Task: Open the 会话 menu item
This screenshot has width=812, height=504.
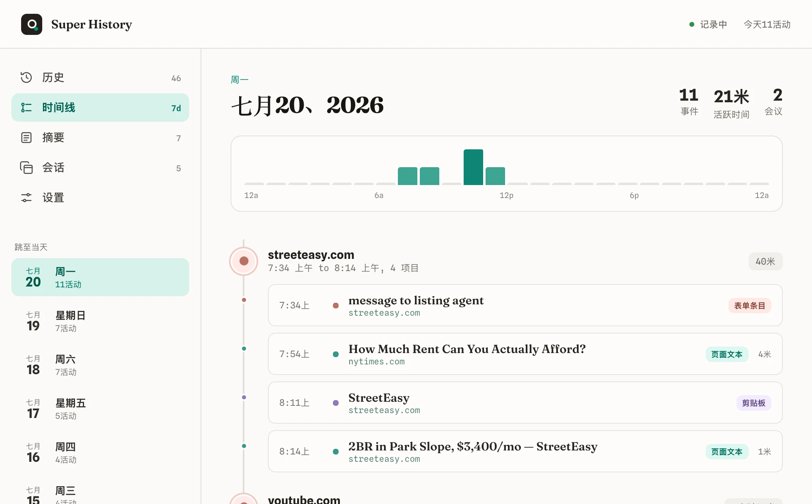Action: (100, 168)
